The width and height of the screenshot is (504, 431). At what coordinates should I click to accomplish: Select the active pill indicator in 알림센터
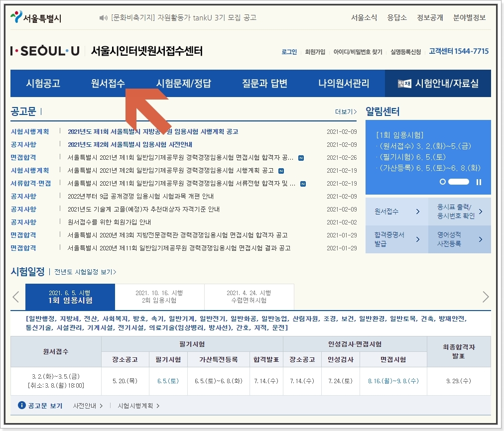pos(459,182)
